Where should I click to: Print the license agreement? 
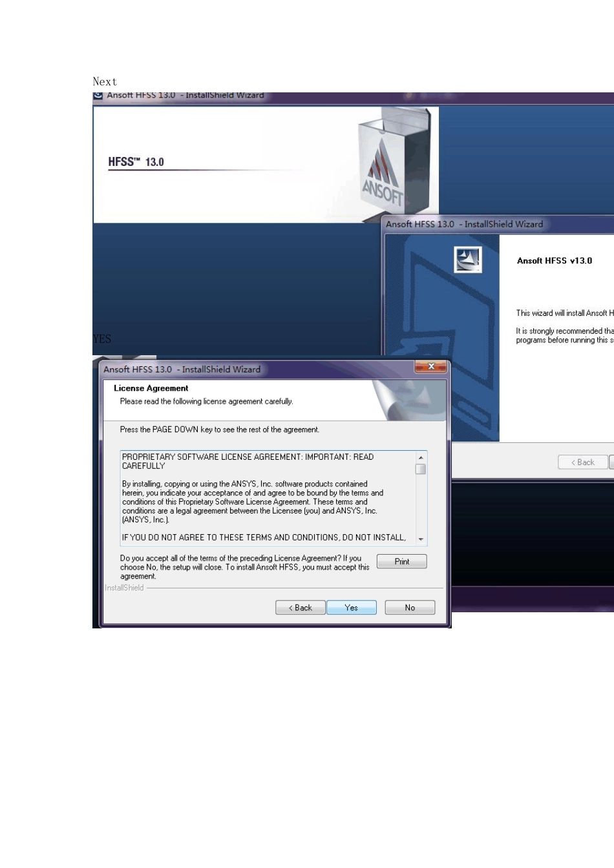tap(401, 561)
